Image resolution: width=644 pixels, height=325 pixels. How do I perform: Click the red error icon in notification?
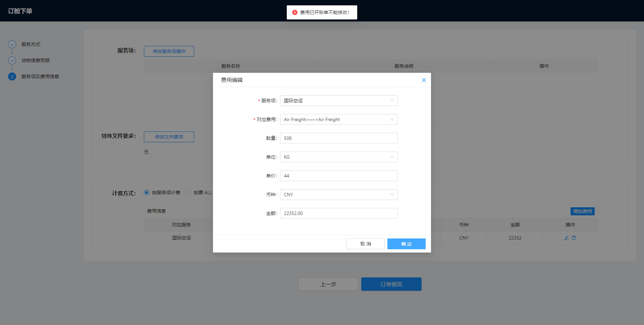pos(295,12)
